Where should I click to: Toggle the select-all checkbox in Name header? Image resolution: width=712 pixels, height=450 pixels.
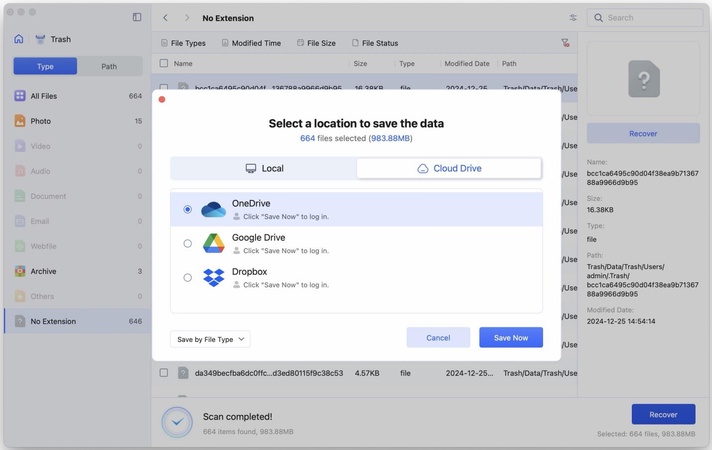(164, 64)
